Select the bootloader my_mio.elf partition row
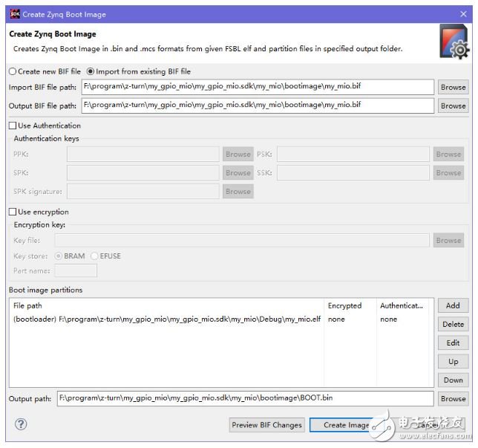 tap(167, 319)
